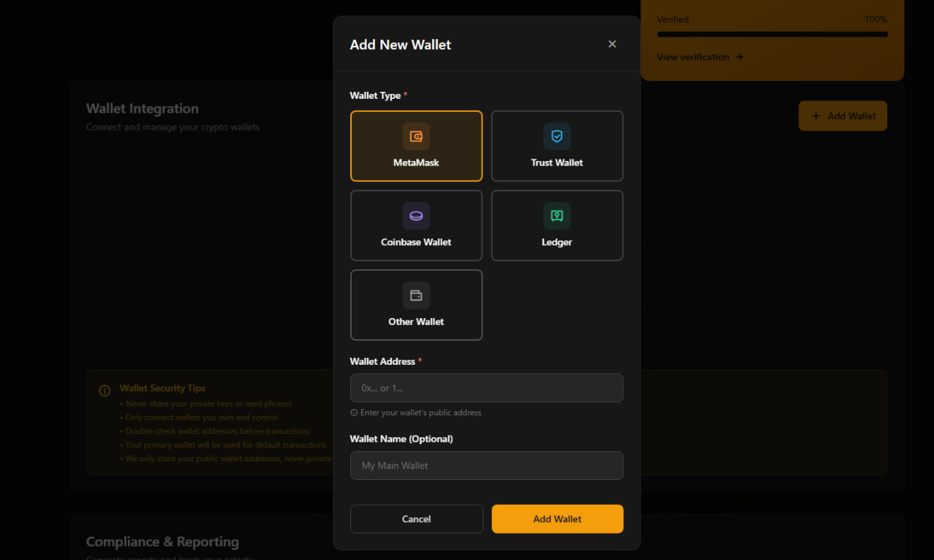Select Trust Wallet as the wallet type
Screen dimensions: 934x560
pyautogui.click(x=557, y=146)
